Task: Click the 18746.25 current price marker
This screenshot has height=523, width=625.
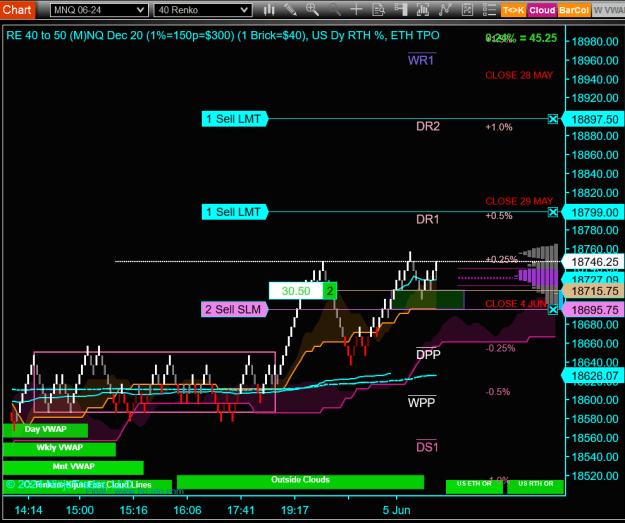Action: tap(593, 262)
